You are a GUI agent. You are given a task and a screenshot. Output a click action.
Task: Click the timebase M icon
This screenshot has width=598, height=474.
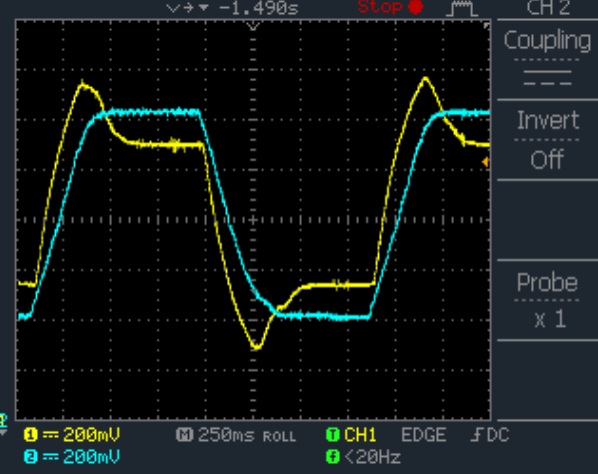coord(184,434)
